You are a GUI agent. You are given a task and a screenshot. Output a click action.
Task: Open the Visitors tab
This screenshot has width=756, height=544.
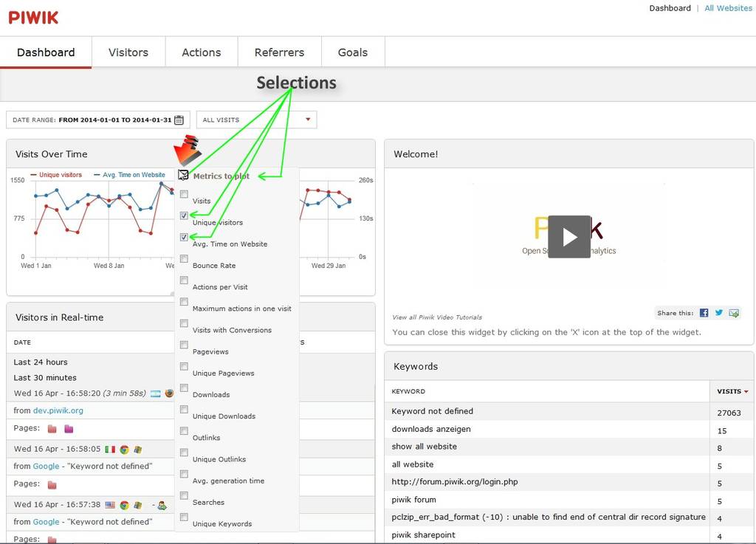pyautogui.click(x=128, y=52)
